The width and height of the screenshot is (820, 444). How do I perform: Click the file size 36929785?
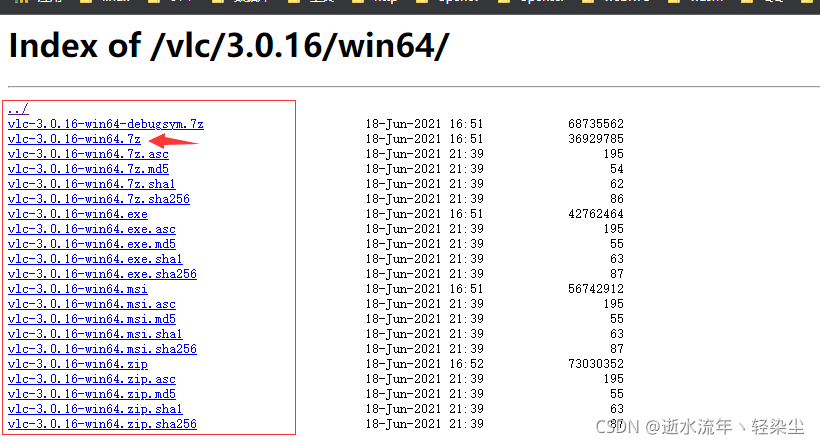pos(596,139)
